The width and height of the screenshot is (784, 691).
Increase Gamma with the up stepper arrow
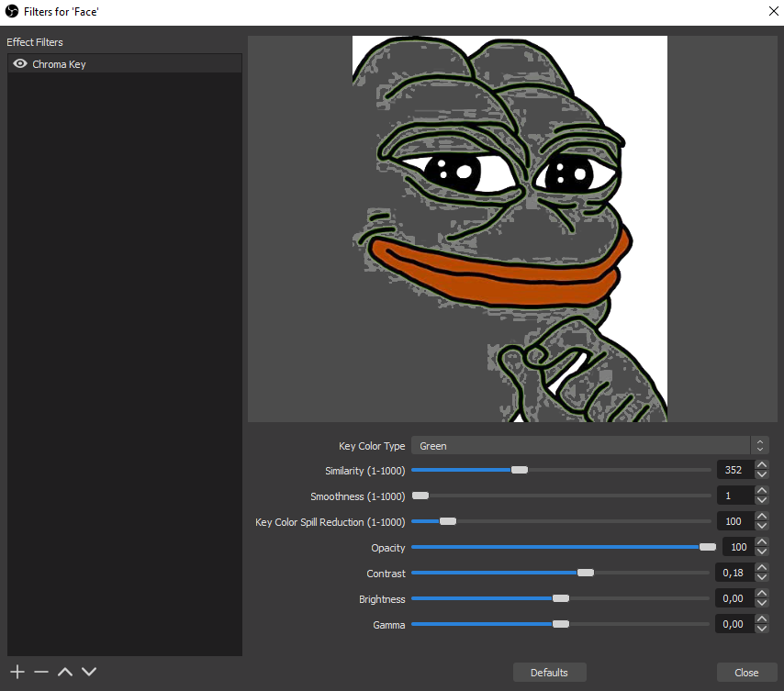tap(761, 619)
